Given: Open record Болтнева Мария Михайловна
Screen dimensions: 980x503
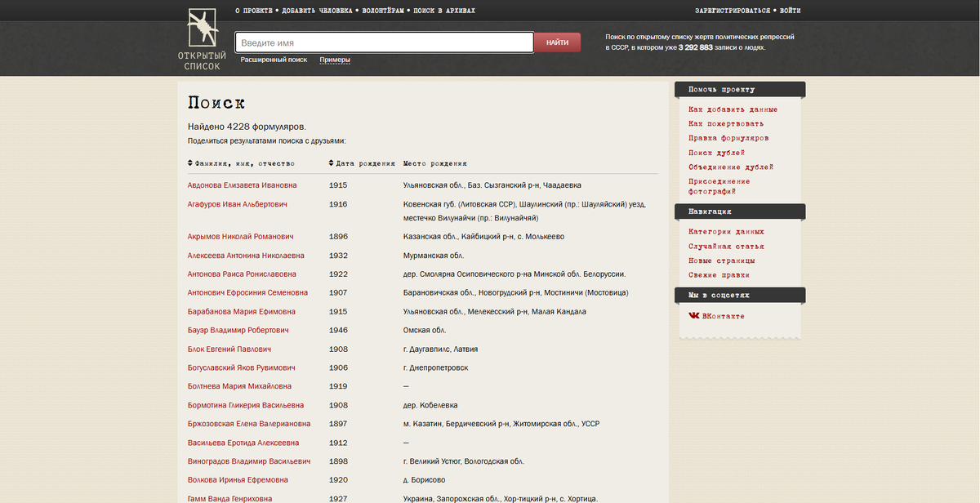Looking at the screenshot, I should 239,386.
